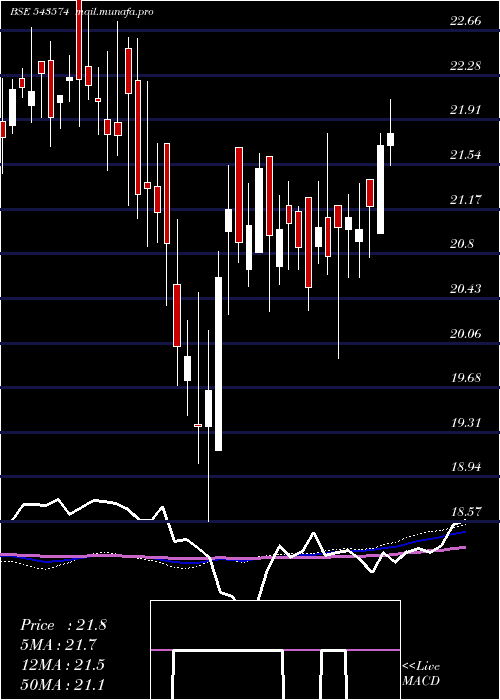Screen dimensions: 500x700
Task: Click the 5MA : 21.7 readout
Action: 59,645
